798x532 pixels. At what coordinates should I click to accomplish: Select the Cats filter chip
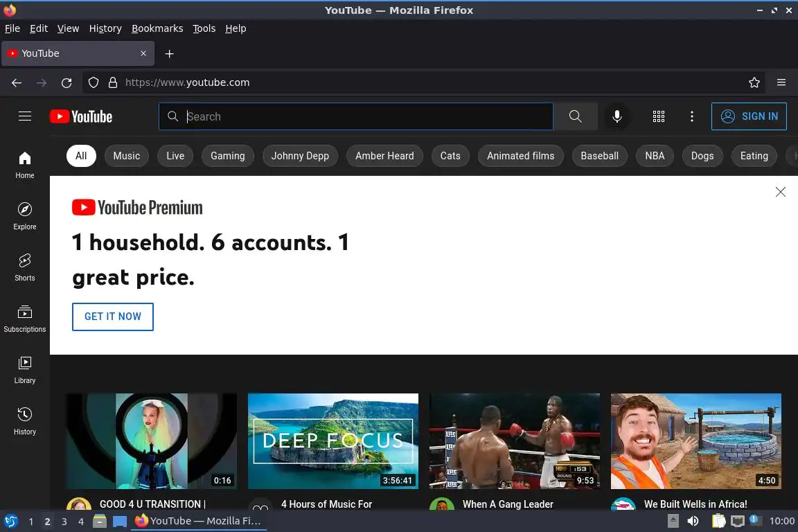(x=450, y=156)
